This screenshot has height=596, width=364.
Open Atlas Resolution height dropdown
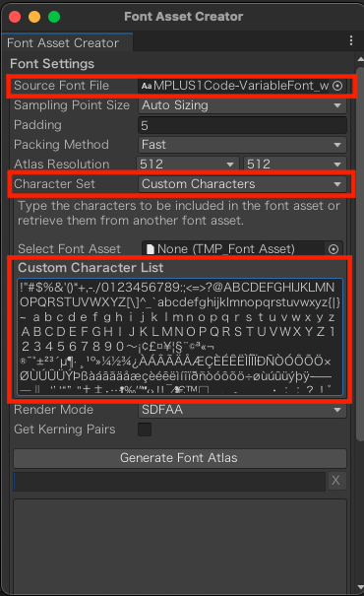pyautogui.click(x=295, y=165)
